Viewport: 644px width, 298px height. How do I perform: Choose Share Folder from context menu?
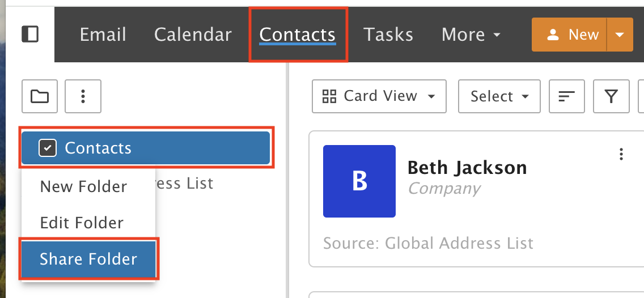pos(88,259)
